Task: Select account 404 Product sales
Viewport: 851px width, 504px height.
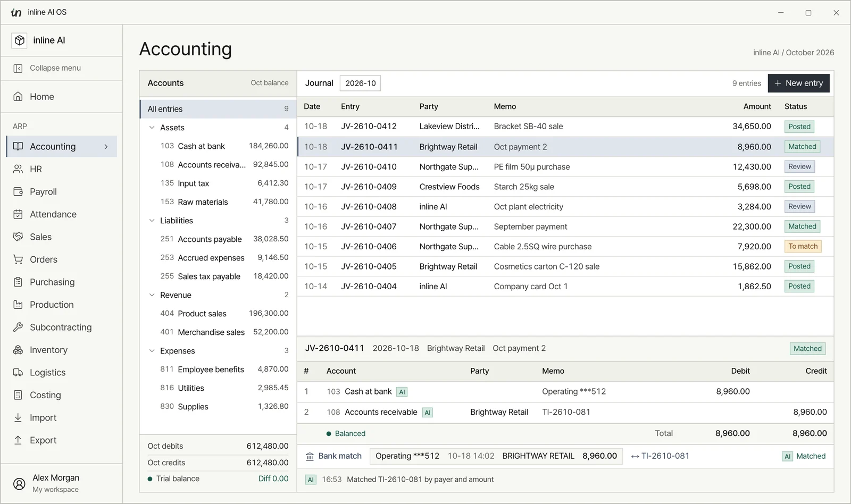Action: 218,314
